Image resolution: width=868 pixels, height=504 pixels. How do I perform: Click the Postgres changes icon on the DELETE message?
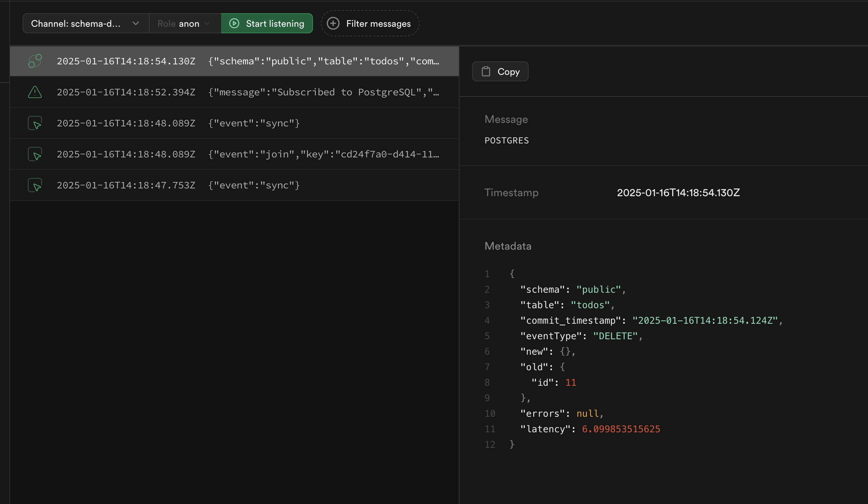[x=35, y=61]
